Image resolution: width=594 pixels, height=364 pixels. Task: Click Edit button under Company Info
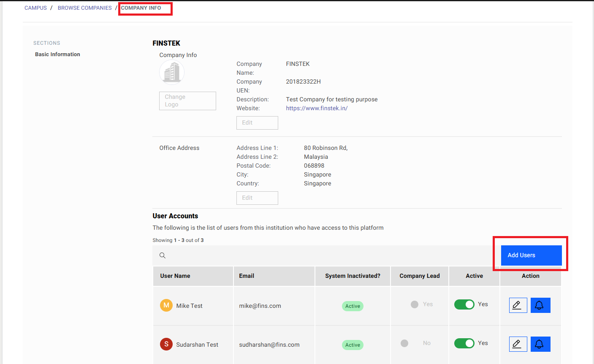pos(257,123)
